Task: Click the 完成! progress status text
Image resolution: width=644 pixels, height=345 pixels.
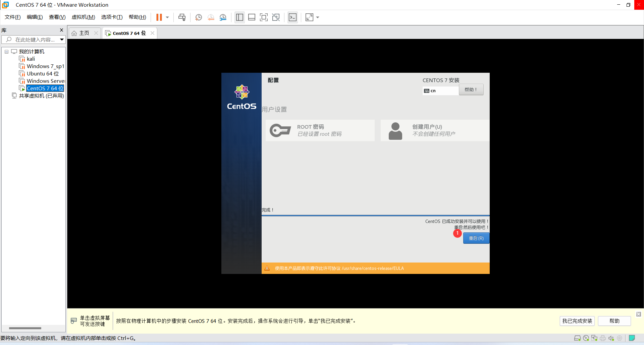Action: 268,210
